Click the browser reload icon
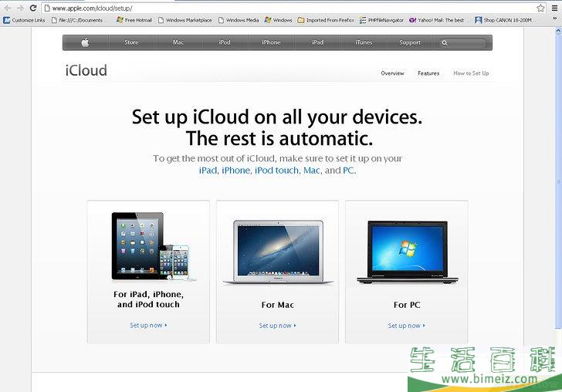 click(33, 8)
